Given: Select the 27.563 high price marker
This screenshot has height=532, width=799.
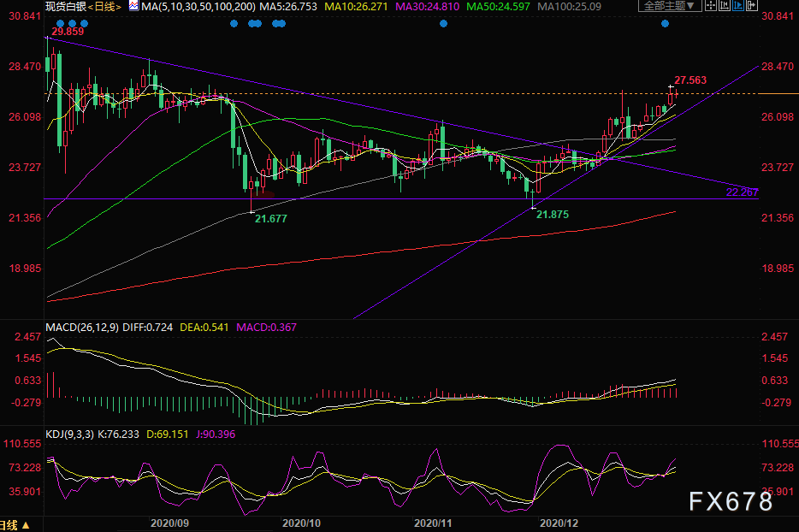Looking at the screenshot, I should point(691,80).
